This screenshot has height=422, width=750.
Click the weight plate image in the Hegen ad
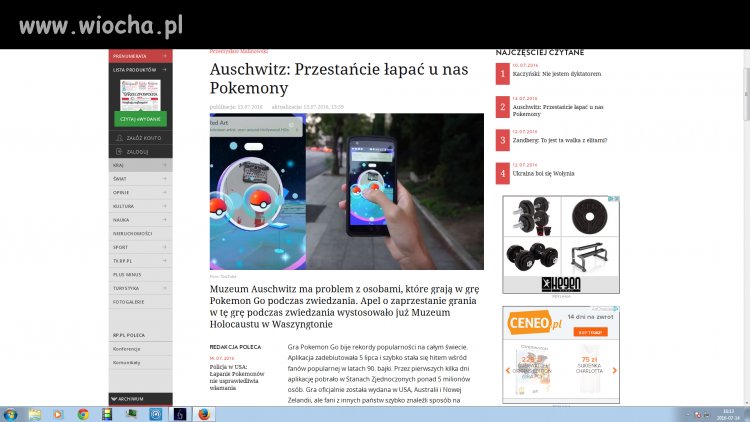tap(589, 216)
